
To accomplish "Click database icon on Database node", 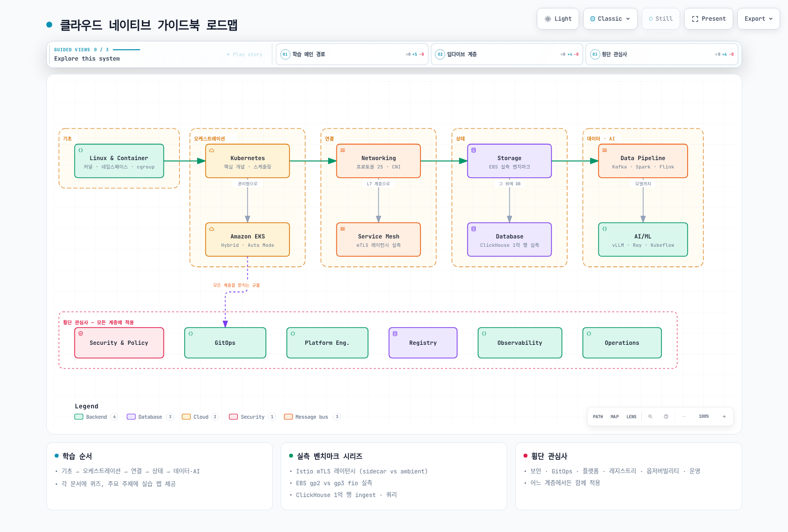I will (x=474, y=229).
